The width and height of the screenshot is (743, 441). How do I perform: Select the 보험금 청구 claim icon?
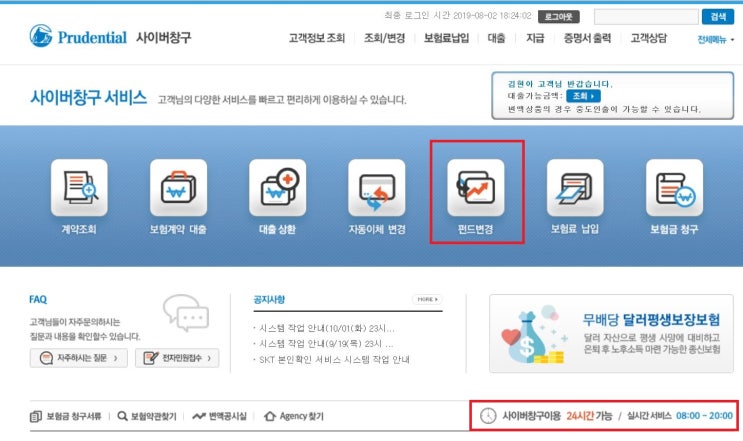674,188
